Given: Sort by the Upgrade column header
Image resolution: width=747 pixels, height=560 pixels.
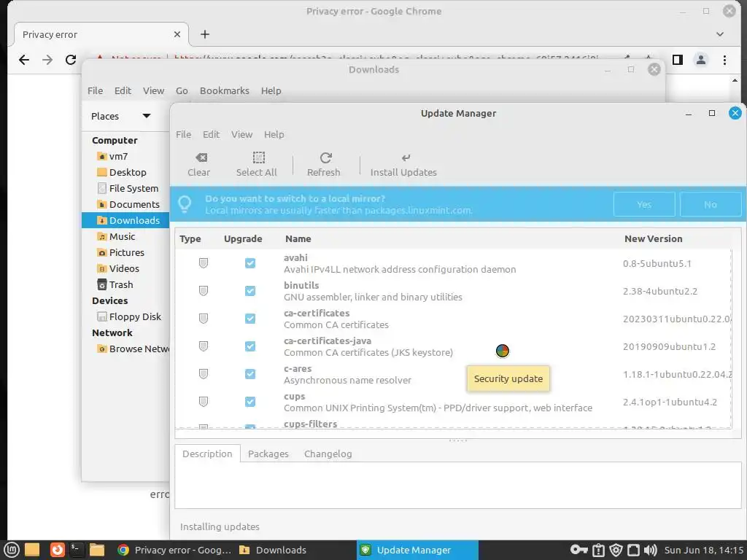Looking at the screenshot, I should pos(243,238).
